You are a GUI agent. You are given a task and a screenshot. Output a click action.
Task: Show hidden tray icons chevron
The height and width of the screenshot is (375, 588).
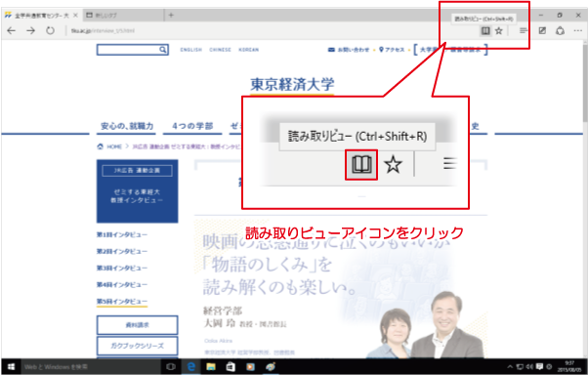pyautogui.click(x=510, y=367)
